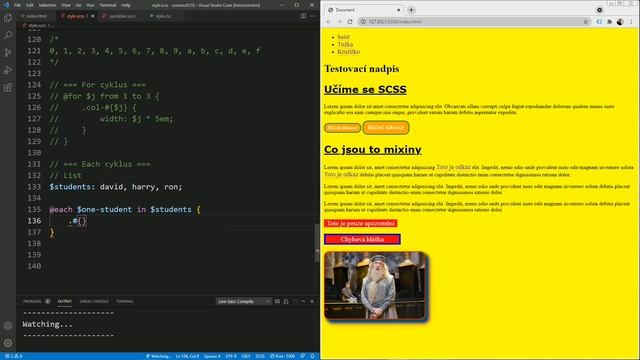Split the editor to the right
This screenshot has width=640, height=360.
click(x=303, y=16)
